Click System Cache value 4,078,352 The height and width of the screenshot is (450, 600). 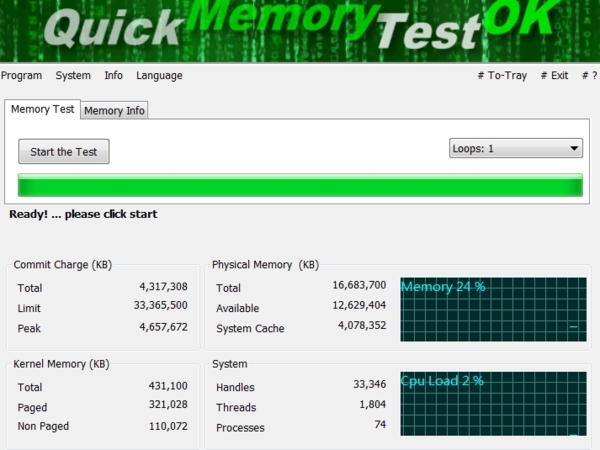362,326
